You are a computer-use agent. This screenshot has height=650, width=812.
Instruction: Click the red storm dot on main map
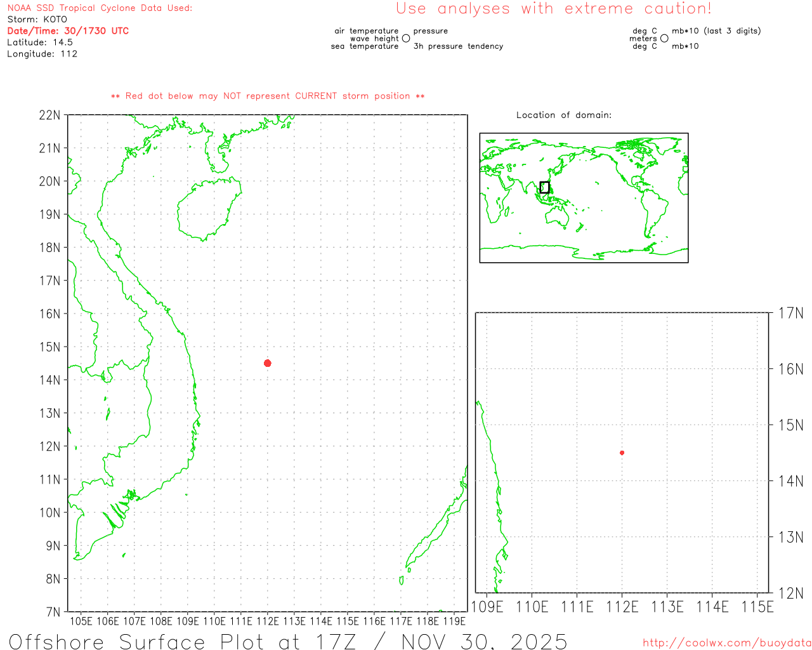tap(268, 363)
